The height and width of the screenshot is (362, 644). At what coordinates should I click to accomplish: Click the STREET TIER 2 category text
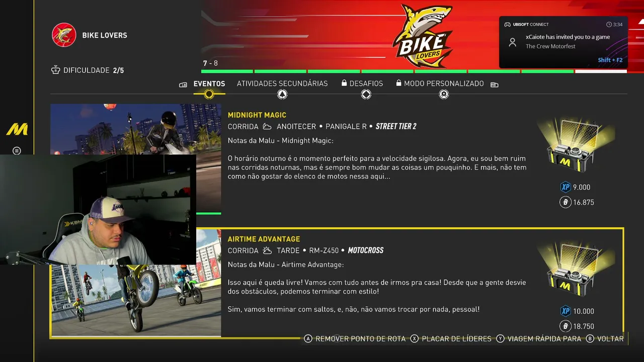click(396, 127)
